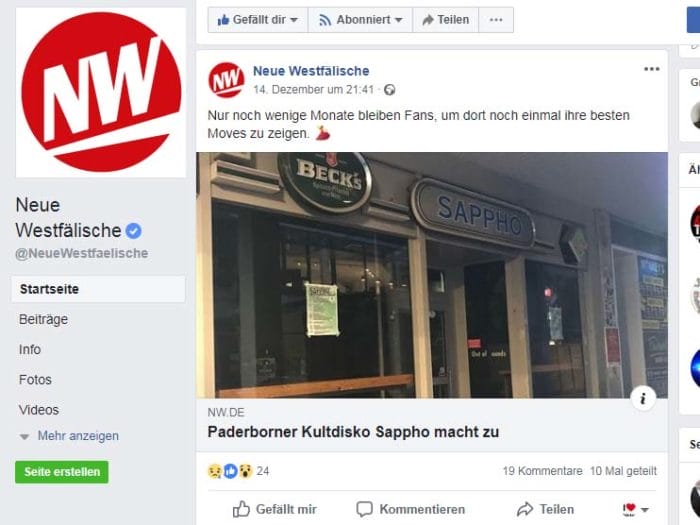Click the green Seite erstellen button
The width and height of the screenshot is (700, 525).
click(62, 472)
